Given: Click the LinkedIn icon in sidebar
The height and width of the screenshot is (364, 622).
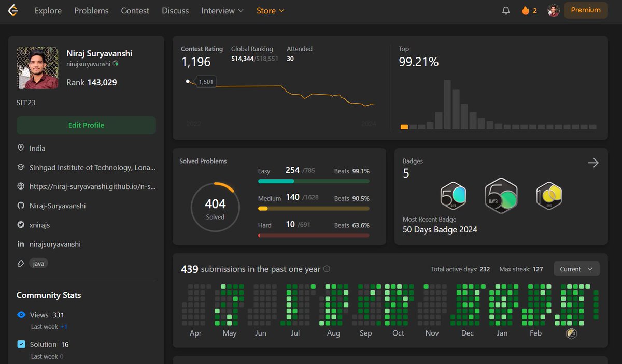Looking at the screenshot, I should coord(21,244).
